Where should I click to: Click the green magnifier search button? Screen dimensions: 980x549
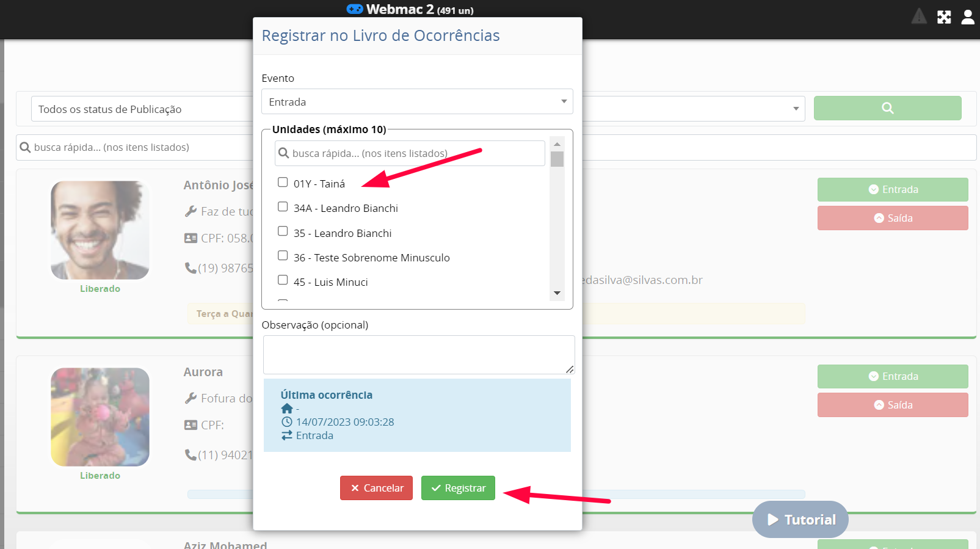887,108
